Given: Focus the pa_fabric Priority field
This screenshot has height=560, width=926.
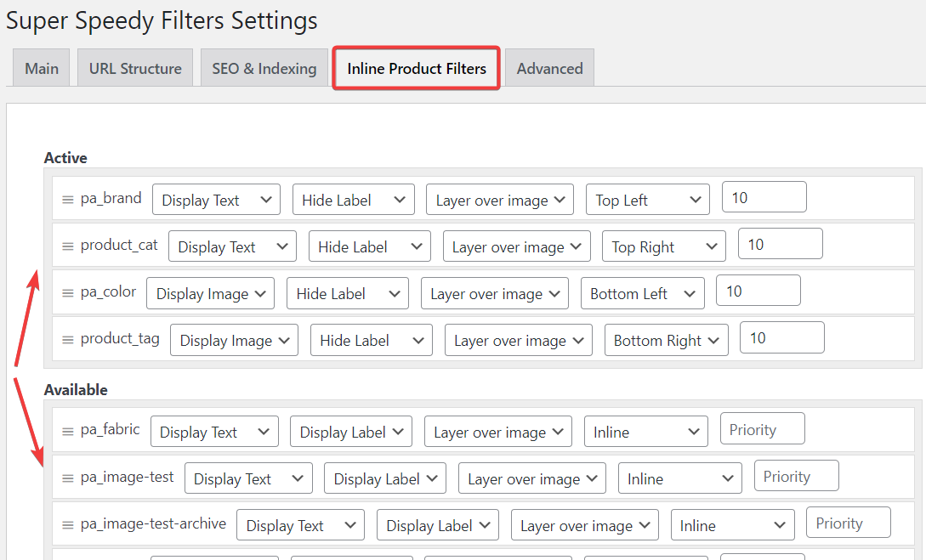Looking at the screenshot, I should 763,428.
